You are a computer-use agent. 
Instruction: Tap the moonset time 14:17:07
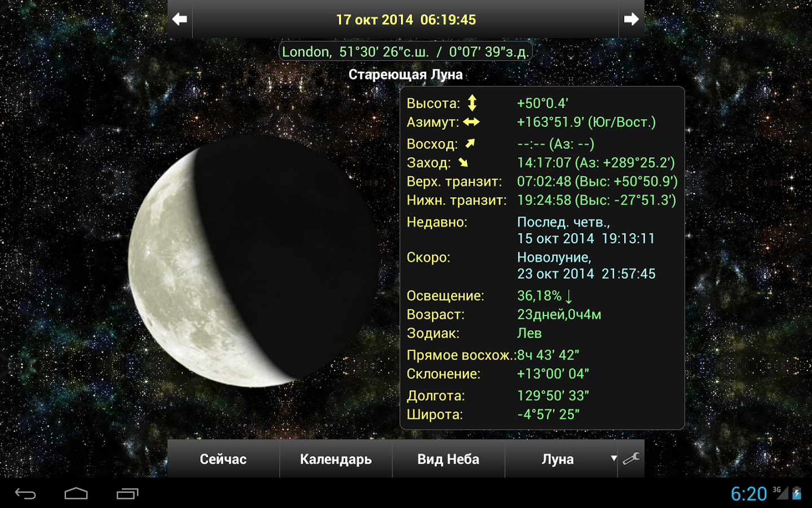[x=596, y=163]
